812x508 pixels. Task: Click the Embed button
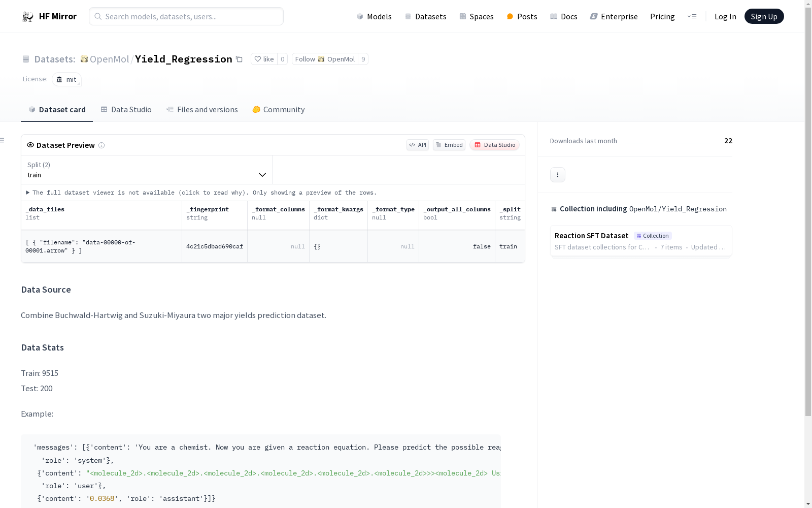point(449,145)
